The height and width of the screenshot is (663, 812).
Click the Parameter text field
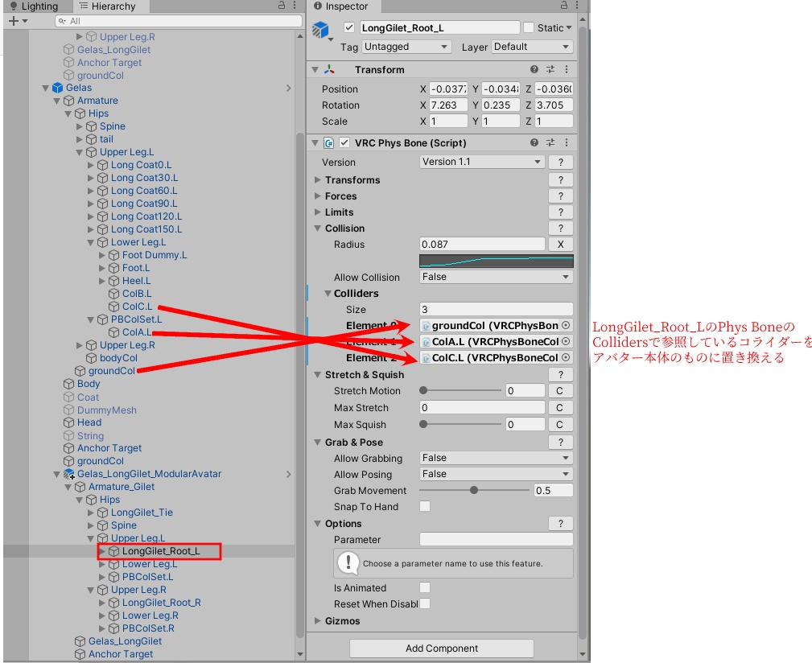point(496,539)
